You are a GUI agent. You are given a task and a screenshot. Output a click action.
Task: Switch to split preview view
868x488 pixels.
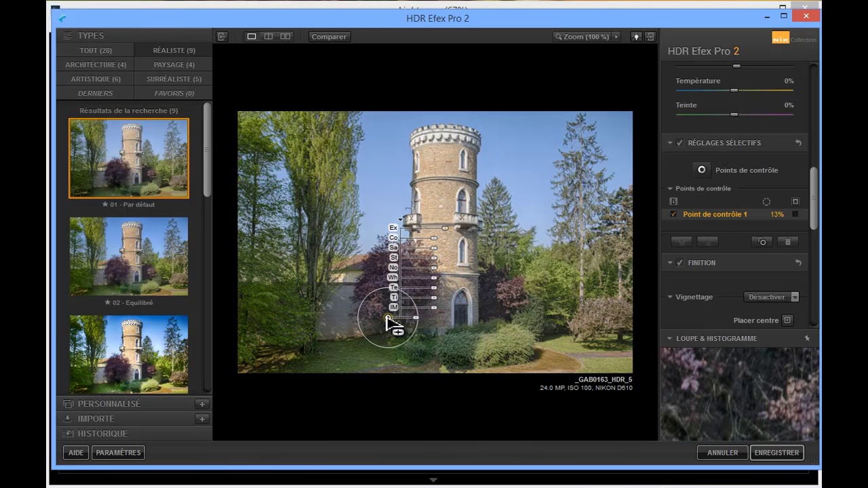coord(269,37)
